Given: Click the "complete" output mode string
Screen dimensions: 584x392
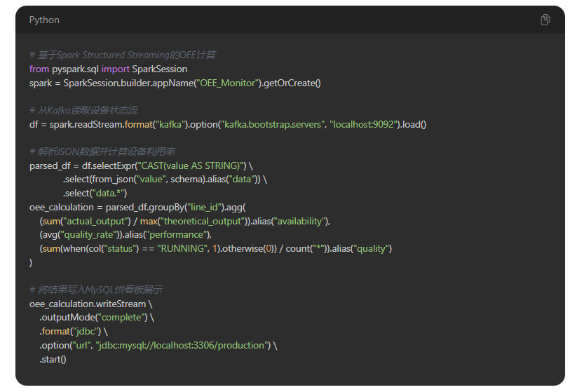Looking at the screenshot, I should tap(122, 318).
